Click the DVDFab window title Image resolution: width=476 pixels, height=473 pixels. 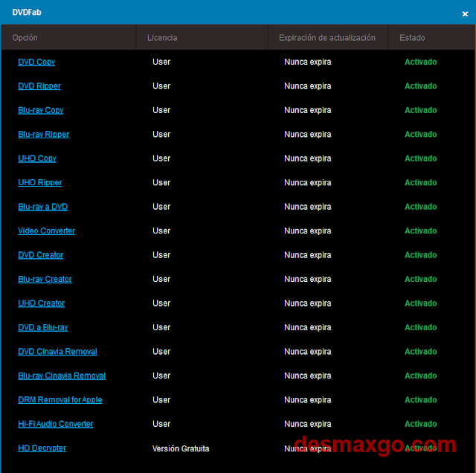click(x=27, y=13)
